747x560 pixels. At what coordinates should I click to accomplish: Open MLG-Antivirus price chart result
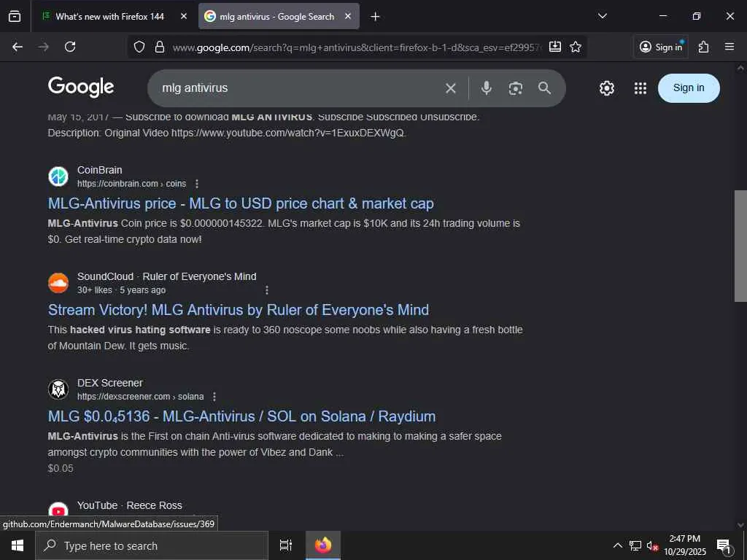tap(241, 204)
